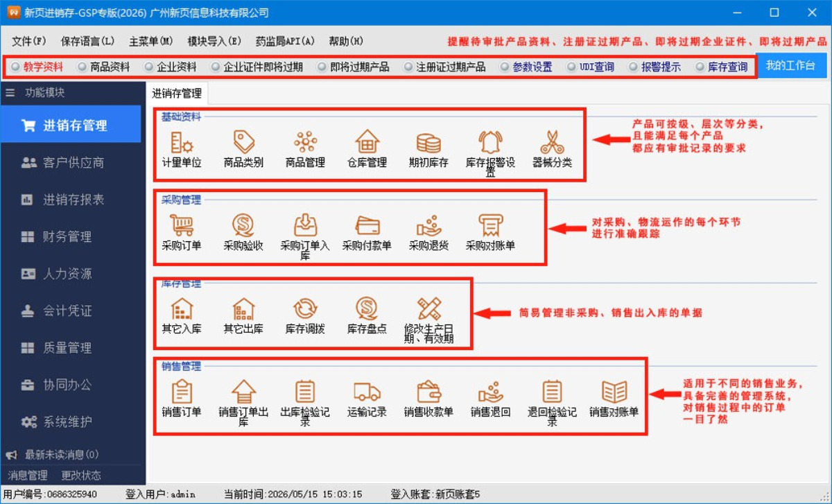Select UDI查询 shortcut in toolbar
Image resolution: width=832 pixels, height=504 pixels.
point(591,67)
